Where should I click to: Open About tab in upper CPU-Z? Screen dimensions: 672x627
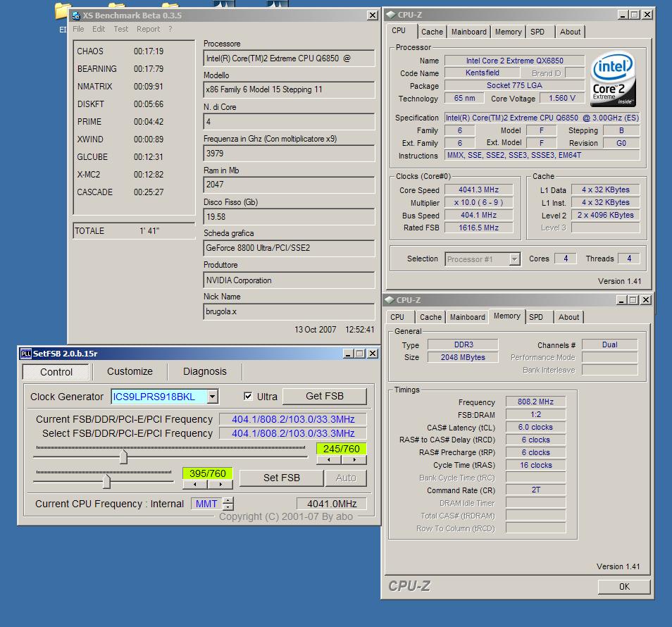tap(570, 32)
